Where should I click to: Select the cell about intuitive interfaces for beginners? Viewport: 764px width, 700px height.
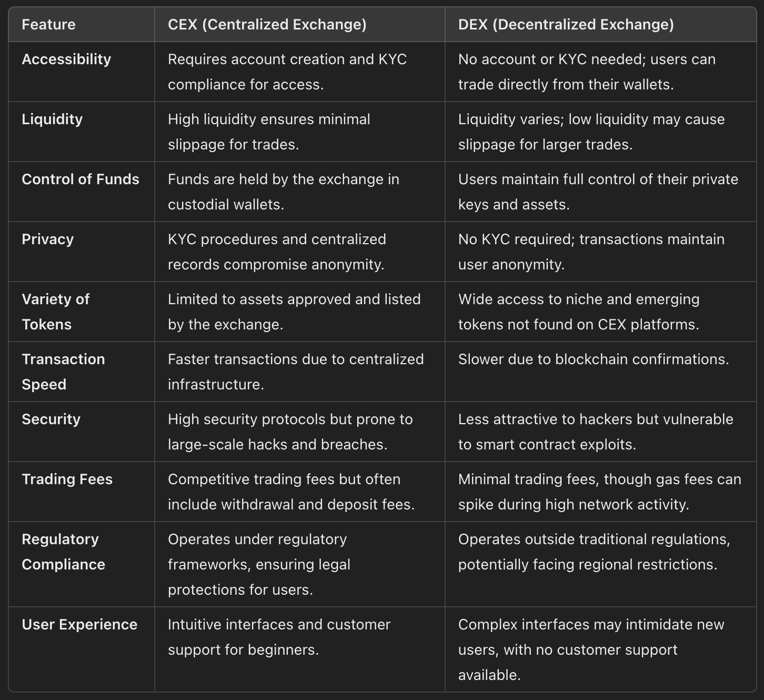279,637
